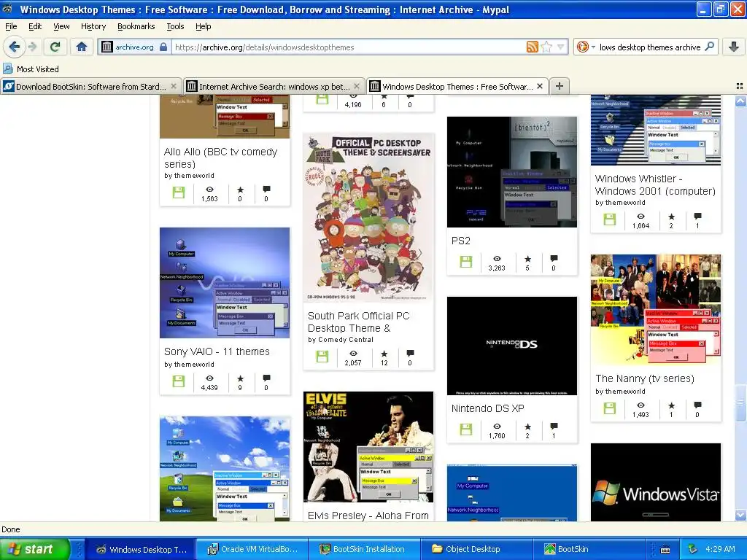Run the search with the magnifier icon
Screen dimensions: 747x560
(x=709, y=47)
